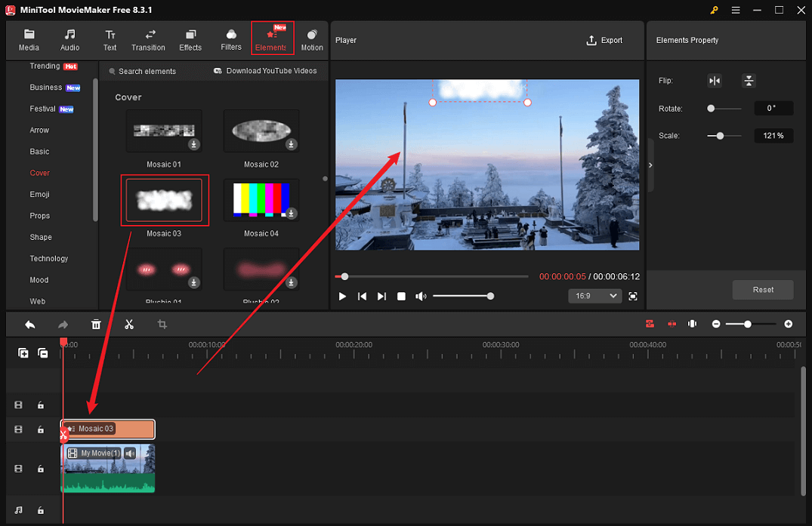Select the Effects icon
812x526 pixels.
pos(190,39)
